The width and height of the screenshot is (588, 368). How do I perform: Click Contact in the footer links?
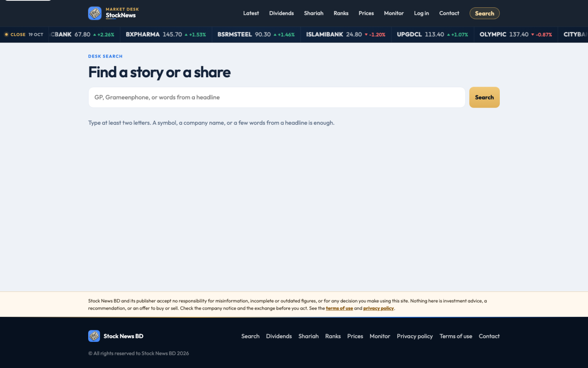[x=489, y=336]
